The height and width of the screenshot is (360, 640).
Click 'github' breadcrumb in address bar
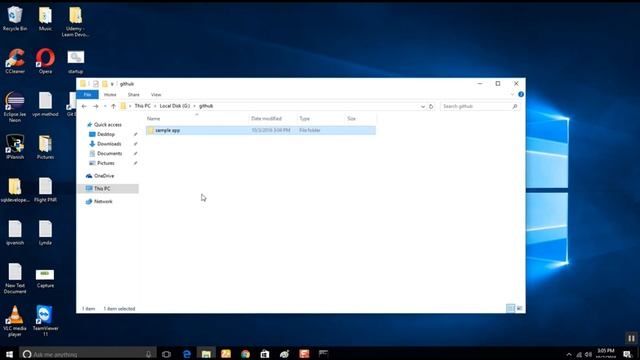tap(206, 106)
